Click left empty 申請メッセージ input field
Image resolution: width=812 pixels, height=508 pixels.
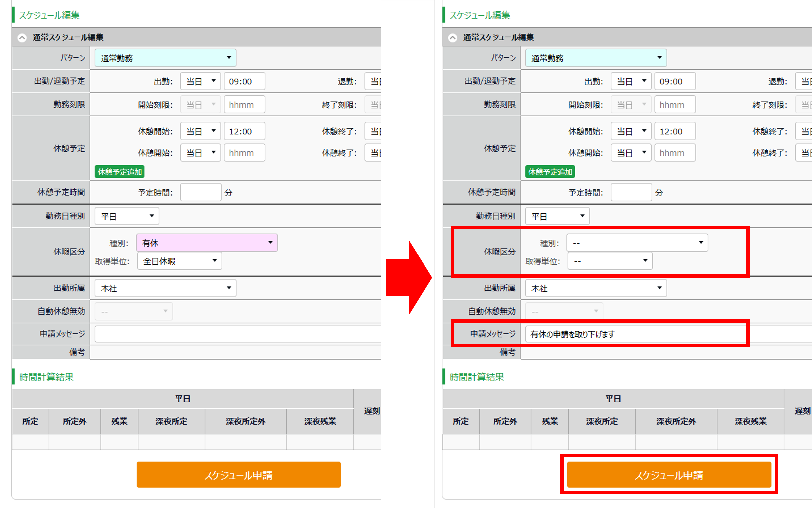coord(238,334)
